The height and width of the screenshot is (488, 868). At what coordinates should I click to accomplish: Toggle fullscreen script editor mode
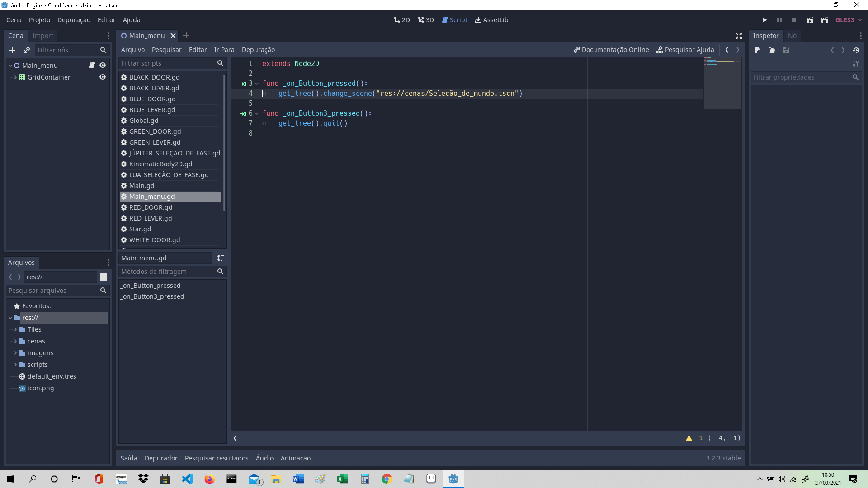pyautogui.click(x=738, y=36)
